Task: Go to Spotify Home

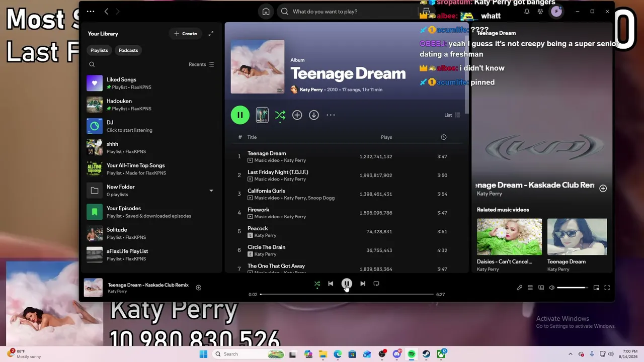Action: click(x=266, y=11)
